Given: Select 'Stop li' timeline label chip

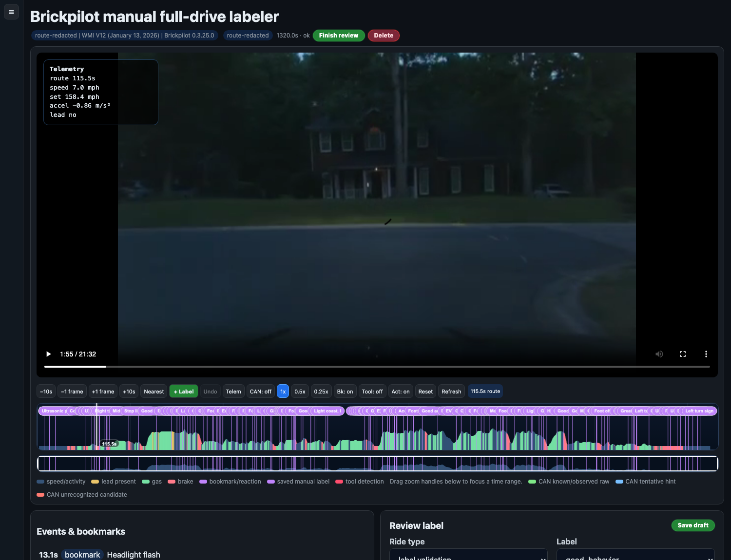Looking at the screenshot, I should click(x=130, y=411).
